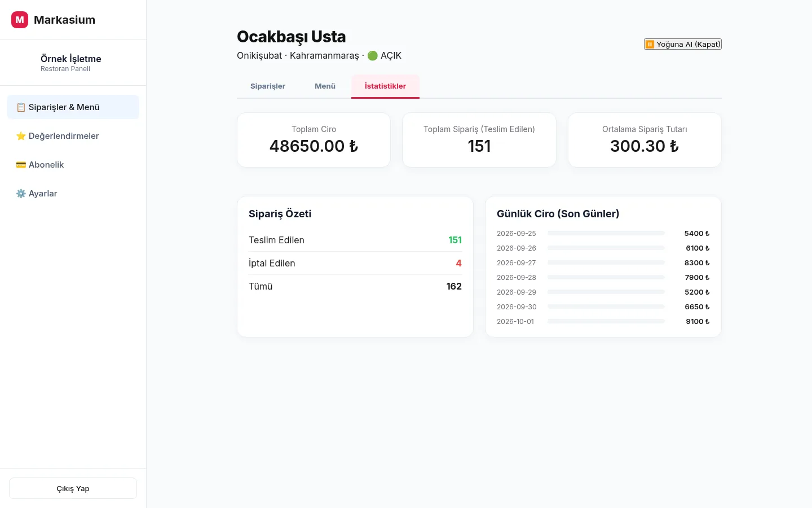Click the red cancelled count 4
The width and height of the screenshot is (812, 508).
(459, 263)
